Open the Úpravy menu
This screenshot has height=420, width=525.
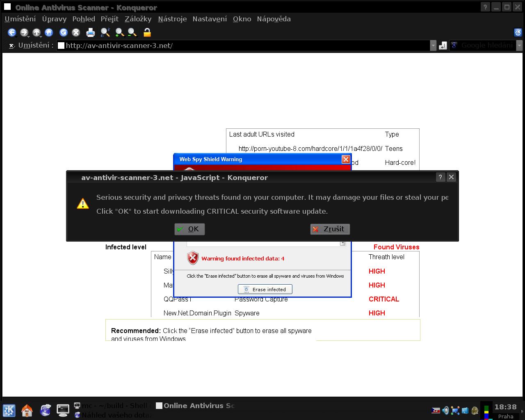[54, 19]
